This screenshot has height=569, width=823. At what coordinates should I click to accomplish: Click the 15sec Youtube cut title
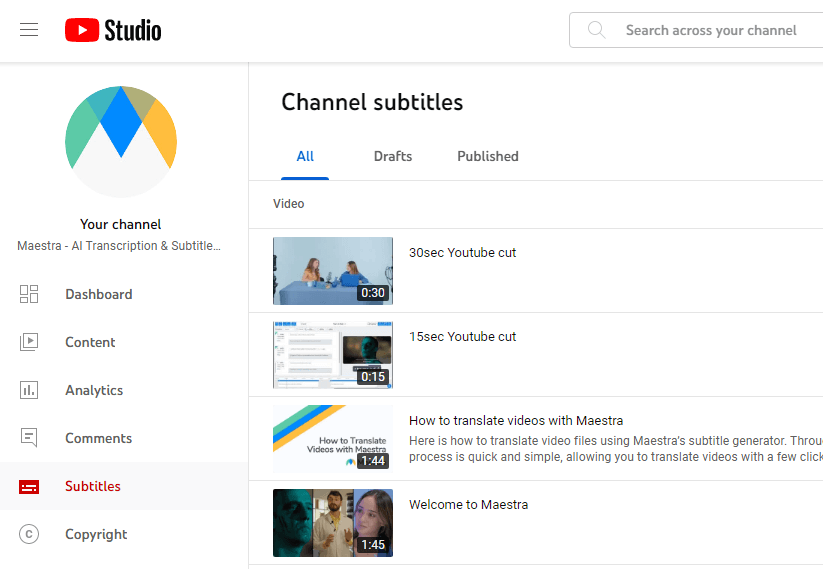pyautogui.click(x=462, y=336)
